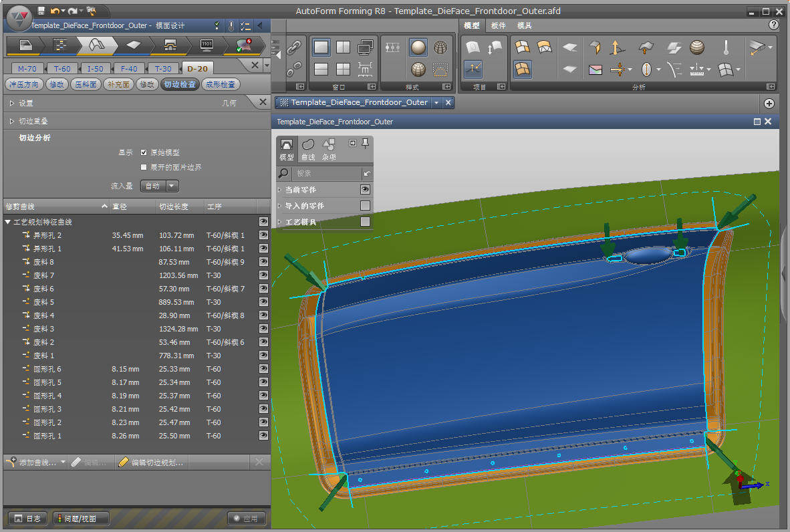Screen dimensions: 790x532
Task: Select the 圆形孔 3 curve row
Action: (x=136, y=409)
